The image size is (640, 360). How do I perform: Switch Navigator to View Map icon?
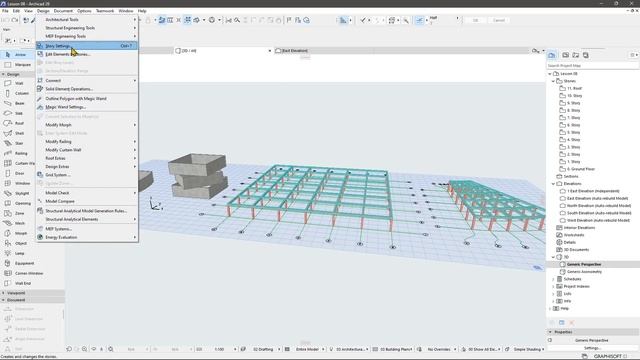click(565, 55)
